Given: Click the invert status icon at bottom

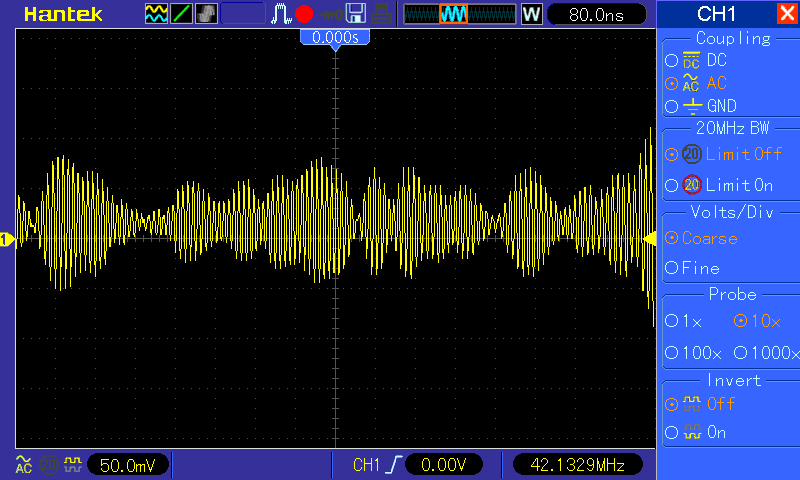Looking at the screenshot, I should click(x=72, y=464).
